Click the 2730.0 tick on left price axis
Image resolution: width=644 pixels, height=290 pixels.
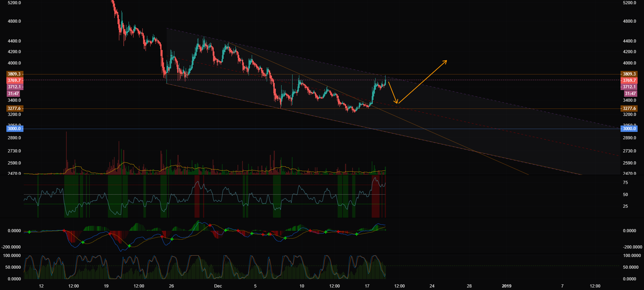(14, 151)
